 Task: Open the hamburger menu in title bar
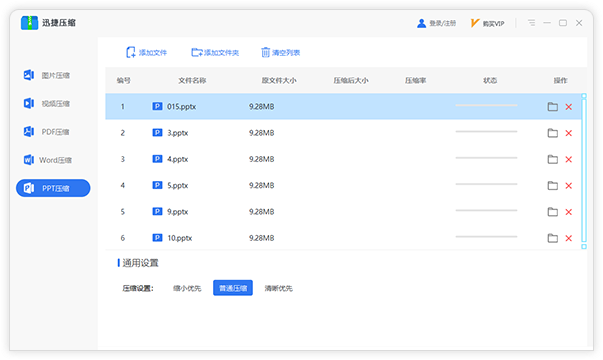[x=531, y=23]
